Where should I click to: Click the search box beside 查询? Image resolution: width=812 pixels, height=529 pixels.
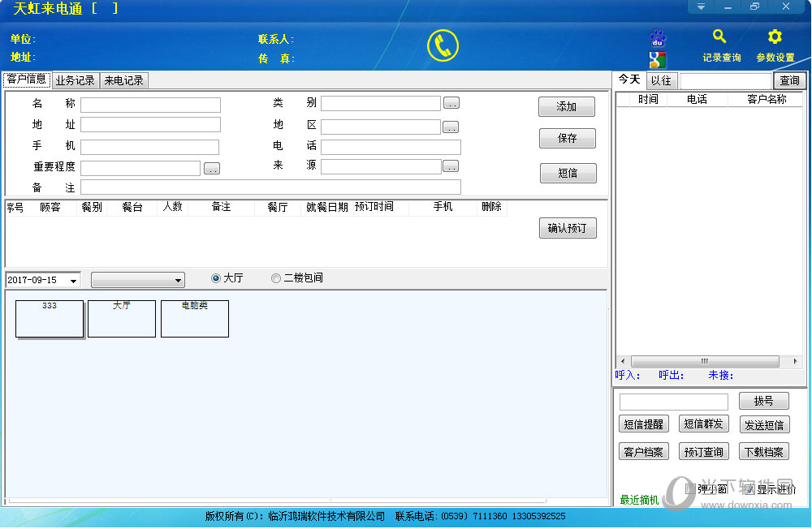(x=726, y=81)
